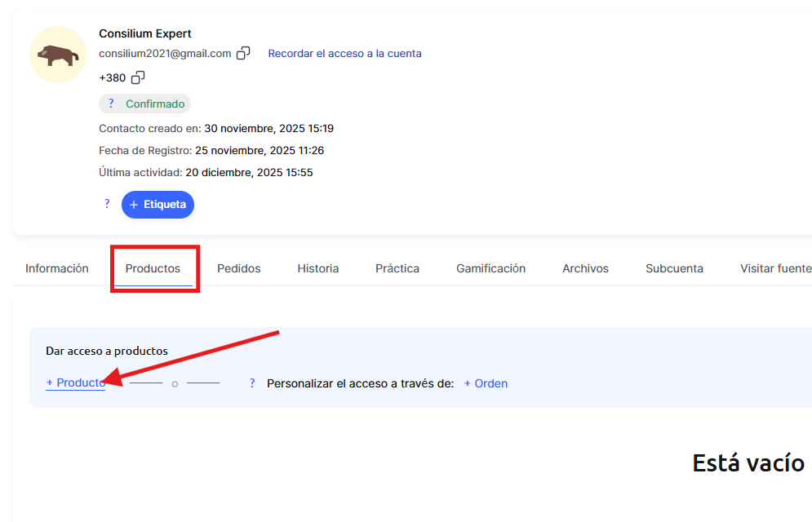This screenshot has height=522, width=812.
Task: Open the Subcuenta tab
Action: [674, 268]
